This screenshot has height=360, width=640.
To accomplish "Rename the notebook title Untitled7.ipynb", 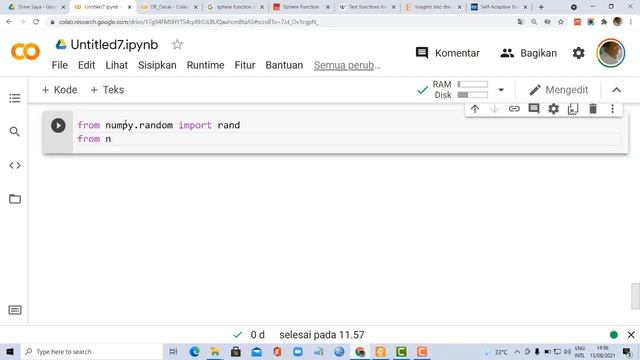I will click(x=114, y=44).
